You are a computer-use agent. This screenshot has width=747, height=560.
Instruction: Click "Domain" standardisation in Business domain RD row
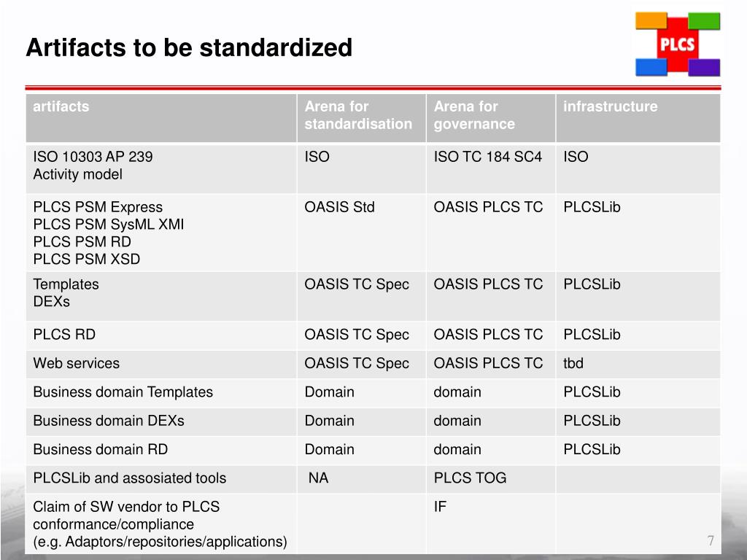click(329, 449)
